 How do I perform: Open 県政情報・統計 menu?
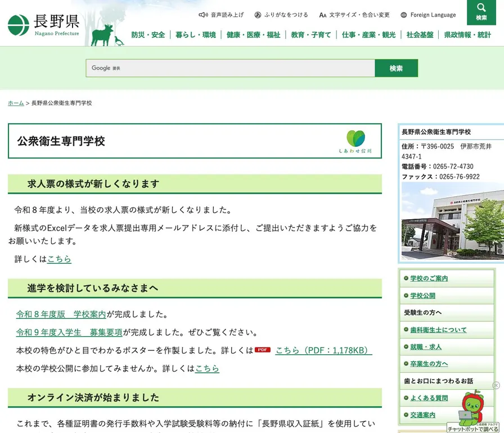[467, 35]
